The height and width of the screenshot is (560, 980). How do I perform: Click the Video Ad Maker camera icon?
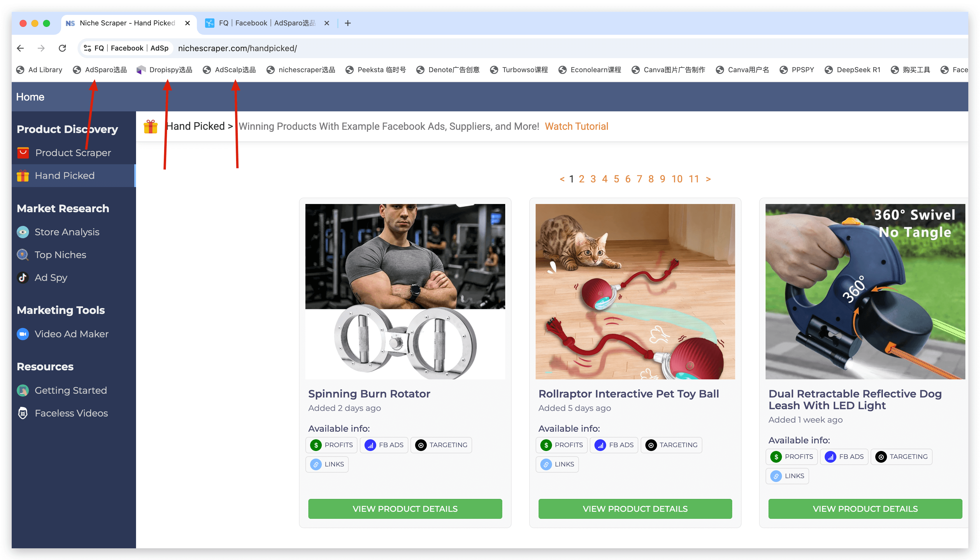23,334
